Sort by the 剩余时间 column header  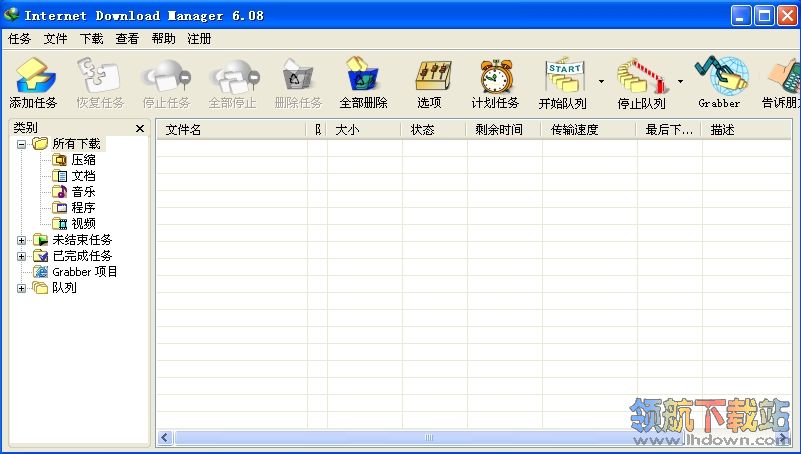coord(504,130)
